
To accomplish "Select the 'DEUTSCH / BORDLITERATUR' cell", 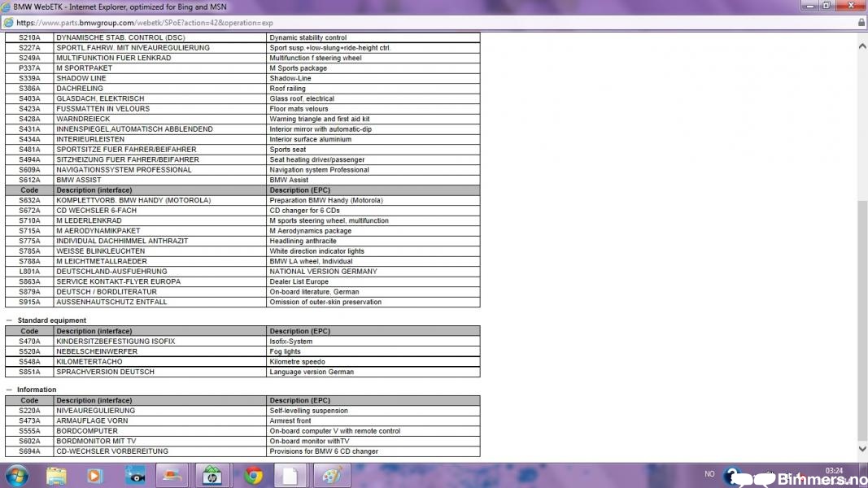I will [160, 292].
